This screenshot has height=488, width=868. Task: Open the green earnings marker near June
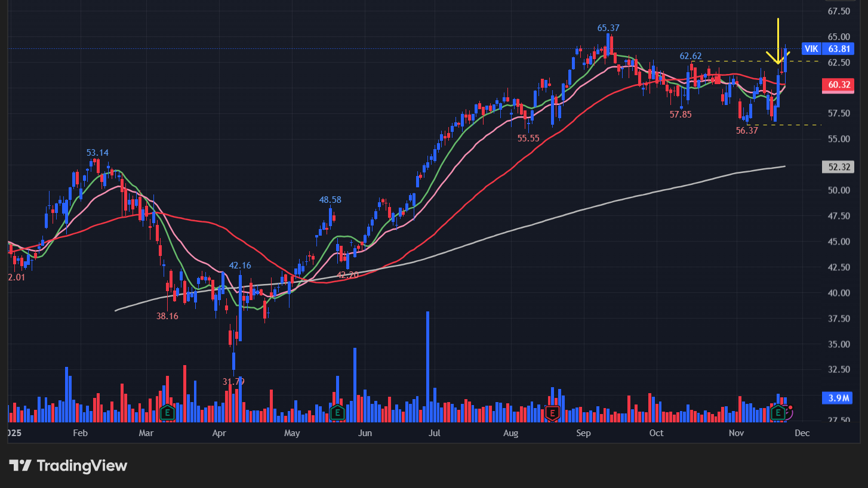337,412
